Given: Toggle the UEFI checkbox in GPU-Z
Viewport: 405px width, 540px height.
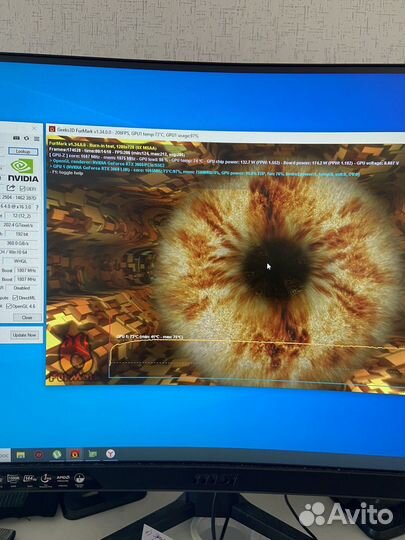Looking at the screenshot, I should [22, 188].
